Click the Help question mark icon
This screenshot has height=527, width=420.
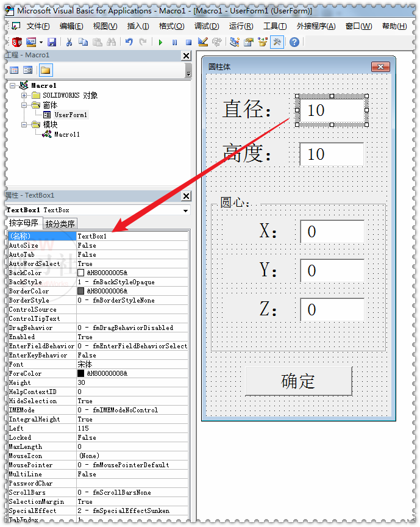(294, 42)
